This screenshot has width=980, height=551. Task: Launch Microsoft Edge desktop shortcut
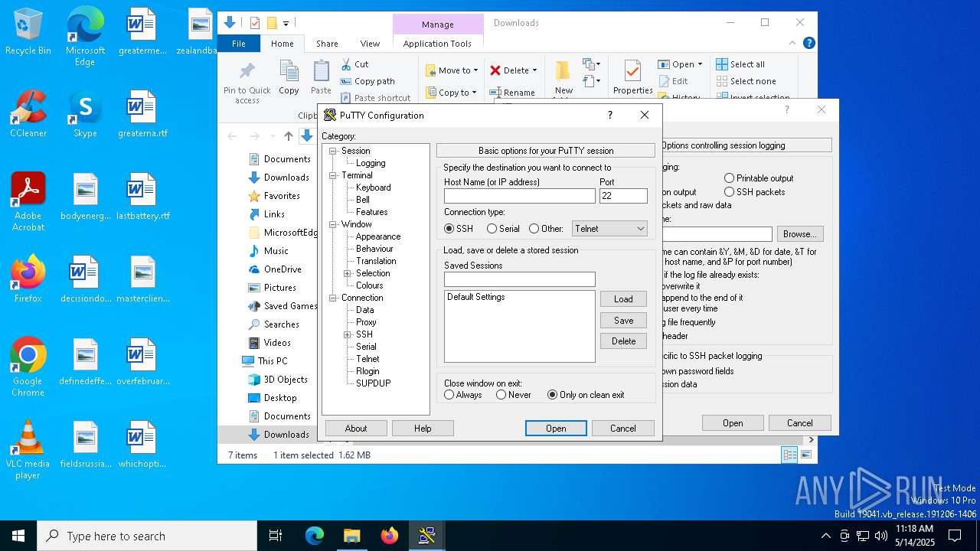point(85,37)
